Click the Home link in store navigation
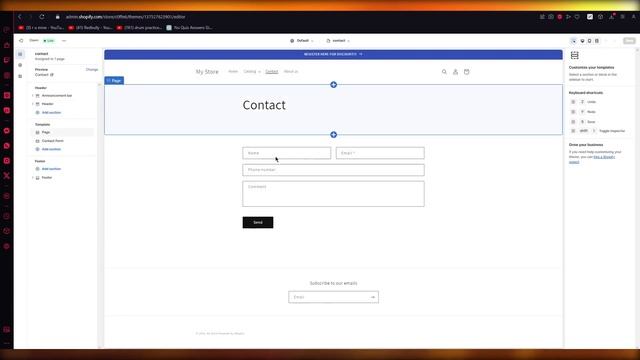The image size is (640, 360). pyautogui.click(x=233, y=71)
